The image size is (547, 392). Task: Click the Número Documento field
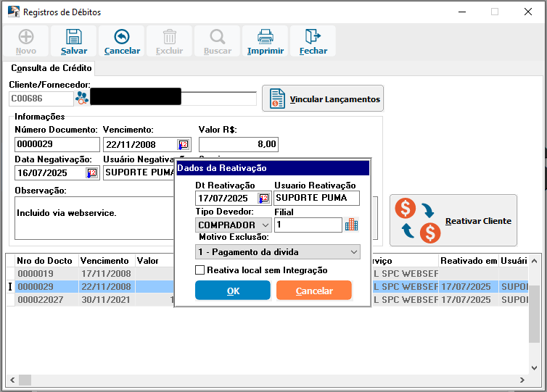pos(57,144)
